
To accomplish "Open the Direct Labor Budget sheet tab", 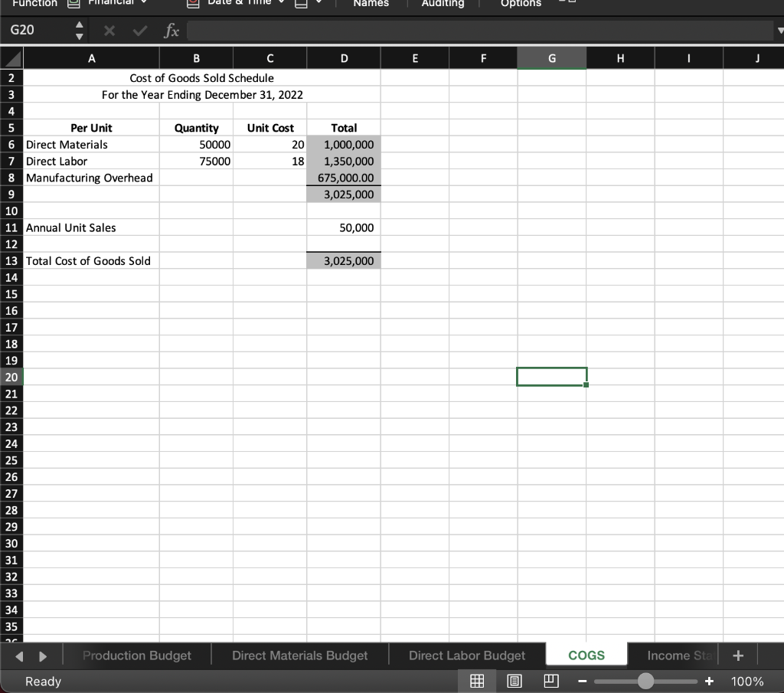I will [x=467, y=655].
